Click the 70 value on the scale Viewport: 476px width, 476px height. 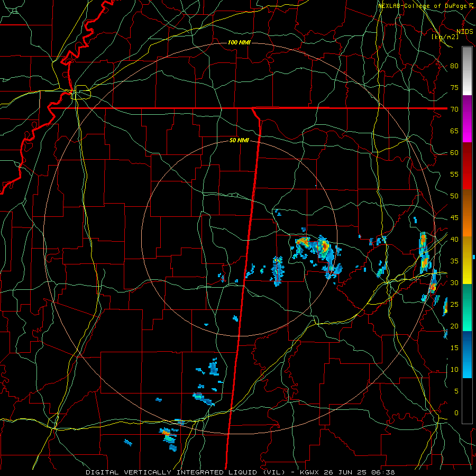pos(454,109)
